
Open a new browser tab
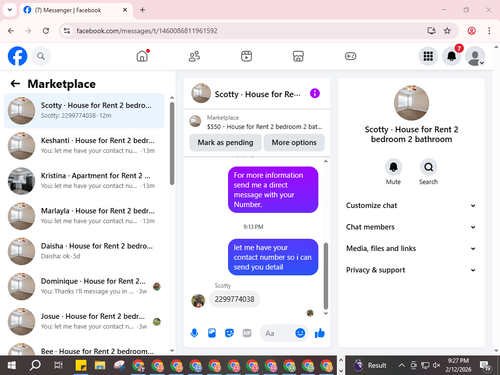(142, 10)
